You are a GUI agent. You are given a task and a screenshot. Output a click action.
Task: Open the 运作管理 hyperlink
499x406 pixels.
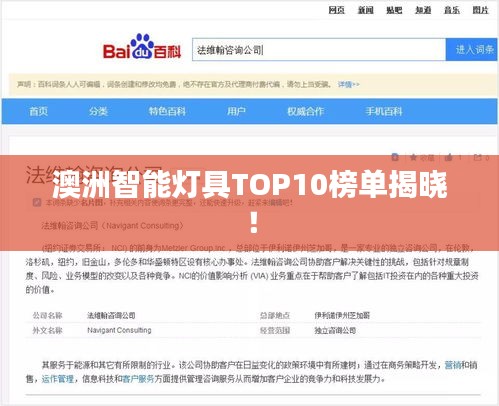pyautogui.click(x=57, y=379)
